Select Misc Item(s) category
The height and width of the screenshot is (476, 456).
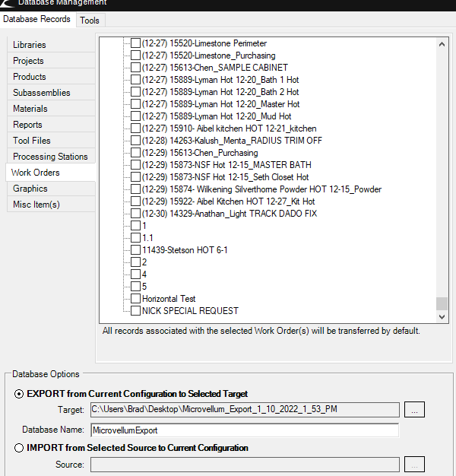[51, 205]
